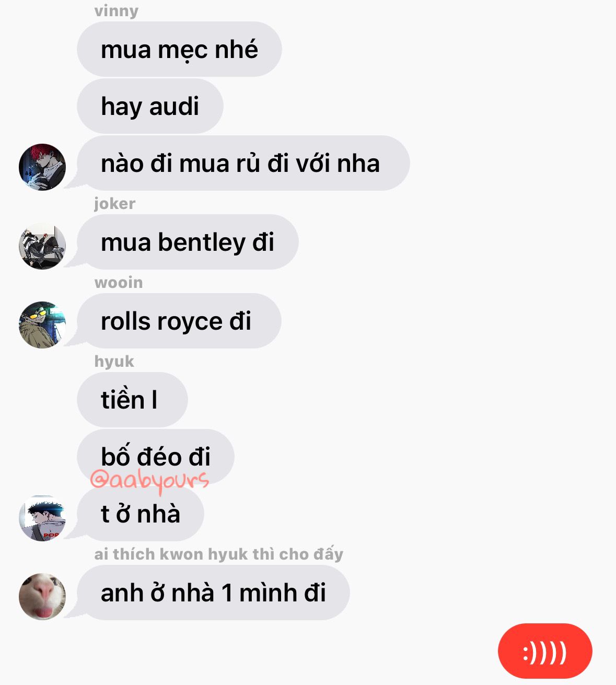The height and width of the screenshot is (685, 616).
Task: Tap the cat face profile avatar
Action: (42, 597)
